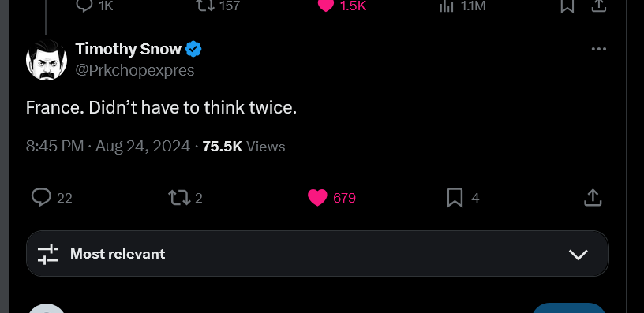Viewport: 644px width, 313px height.
Task: Expand the Most relevant sort dropdown
Action: click(317, 254)
